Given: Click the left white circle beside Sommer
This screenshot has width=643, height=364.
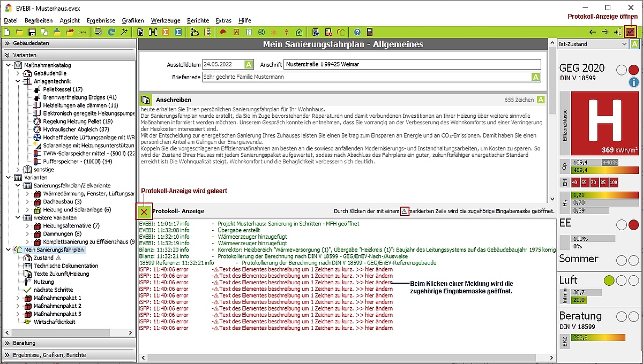Looking at the screenshot, I should click(x=622, y=260).
